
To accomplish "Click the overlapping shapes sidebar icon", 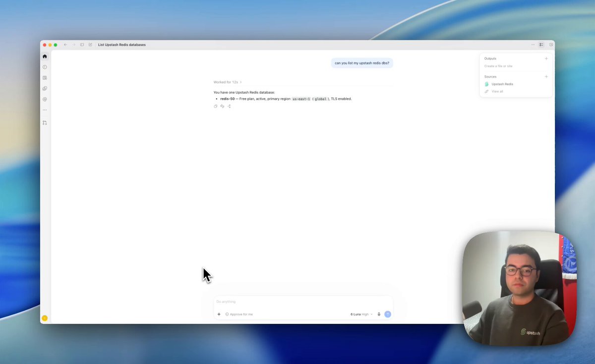I will point(45,89).
